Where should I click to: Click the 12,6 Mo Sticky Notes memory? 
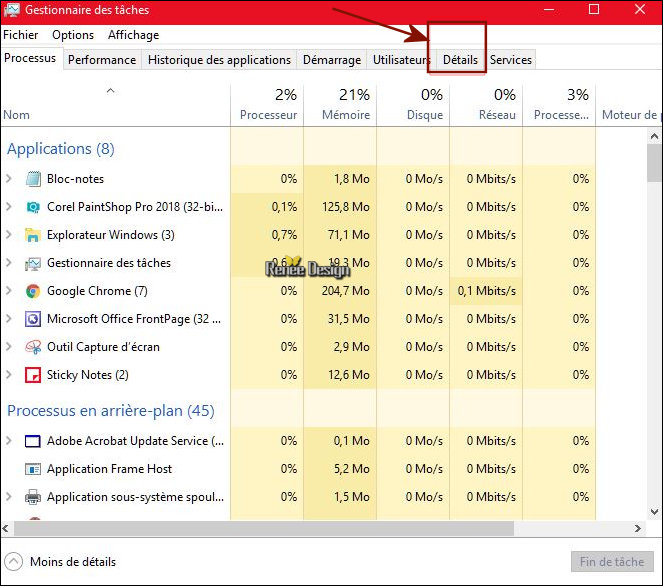349,375
